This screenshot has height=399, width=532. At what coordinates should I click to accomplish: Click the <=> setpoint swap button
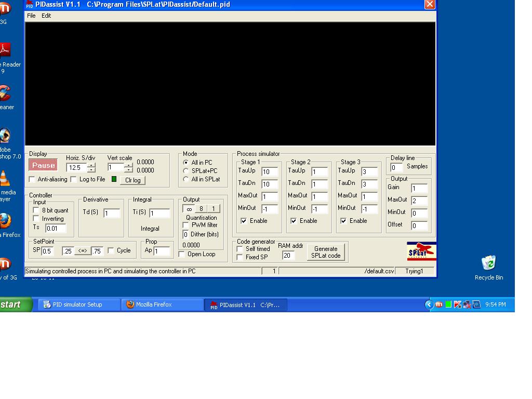click(83, 251)
